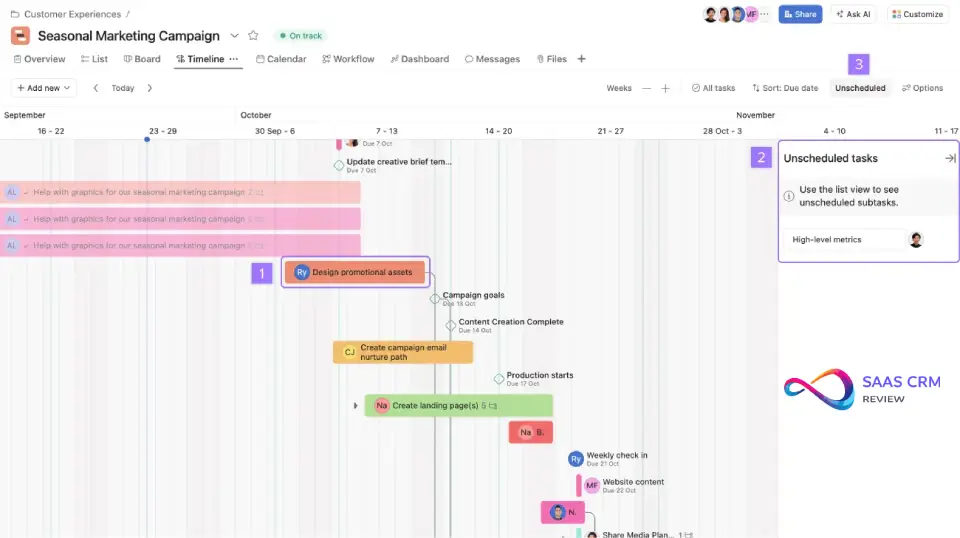Click the plus icon to add tab
The width and height of the screenshot is (960, 538).
pyautogui.click(x=581, y=59)
